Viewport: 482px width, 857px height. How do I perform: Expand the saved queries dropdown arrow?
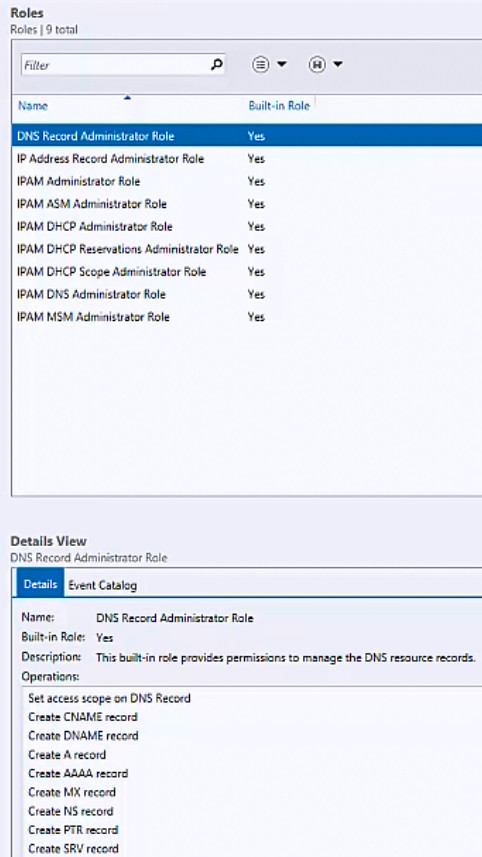338,64
